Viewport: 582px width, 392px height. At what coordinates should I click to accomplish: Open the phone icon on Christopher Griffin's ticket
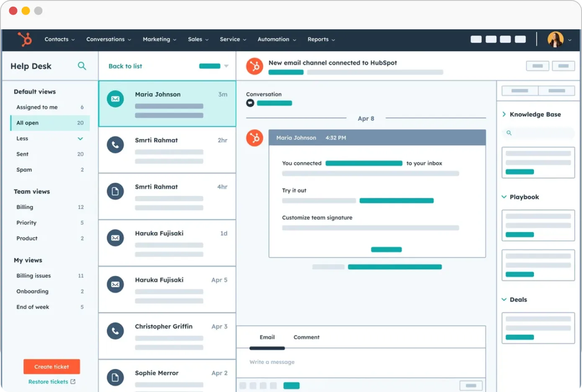point(115,331)
